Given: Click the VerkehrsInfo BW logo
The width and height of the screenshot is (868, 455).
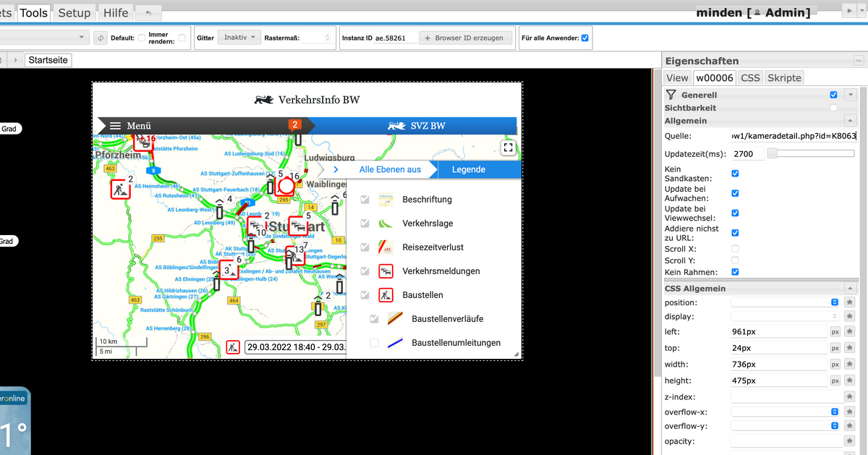Looking at the screenshot, I should click(x=307, y=100).
